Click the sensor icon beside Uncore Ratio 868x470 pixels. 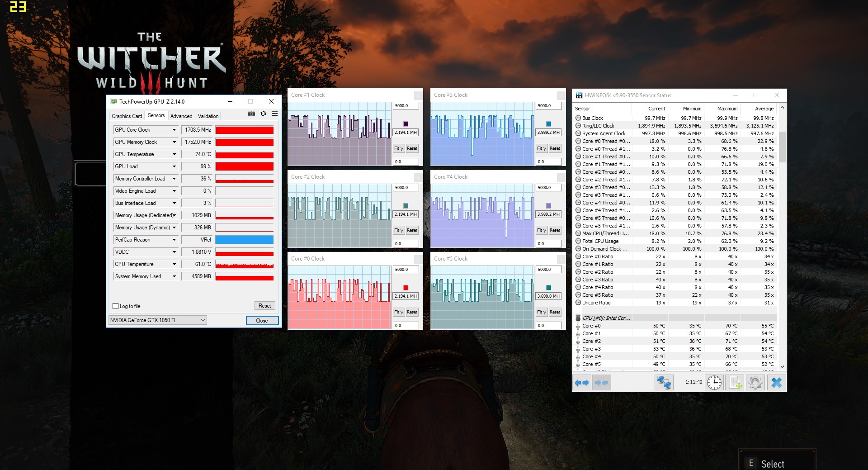578,303
